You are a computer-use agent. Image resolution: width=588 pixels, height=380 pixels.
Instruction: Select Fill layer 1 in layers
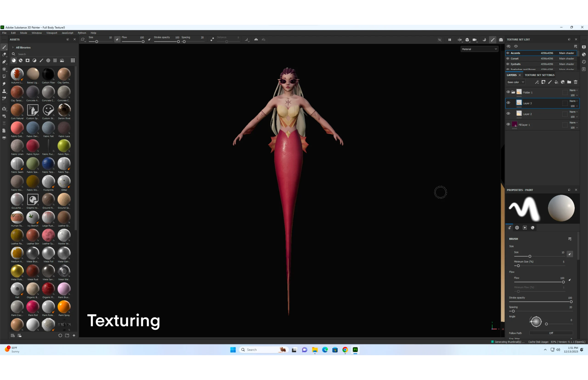(542, 125)
